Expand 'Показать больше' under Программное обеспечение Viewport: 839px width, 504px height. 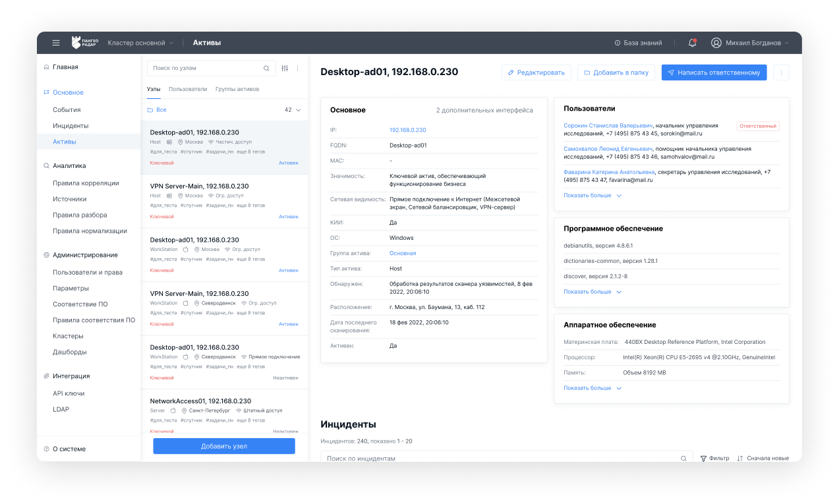click(593, 292)
